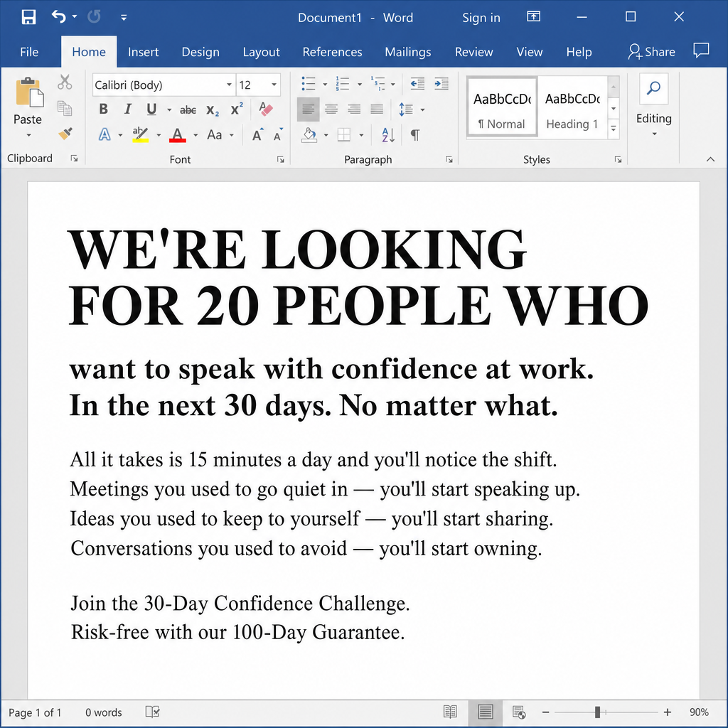Open the Help tab
728x728 pixels.
click(x=579, y=51)
